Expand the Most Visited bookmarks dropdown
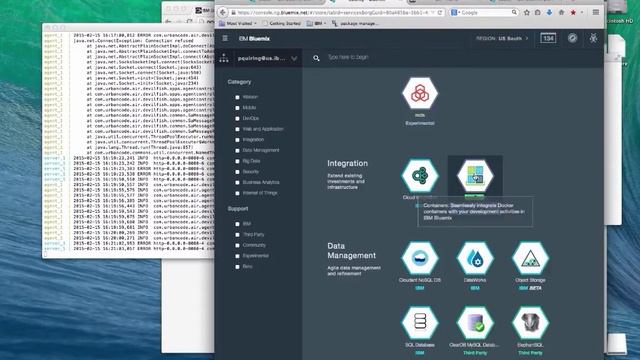Viewport: 640px width, 360px height. [238, 24]
